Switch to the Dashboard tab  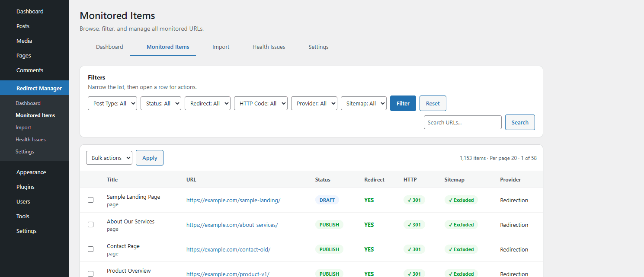[x=109, y=47]
